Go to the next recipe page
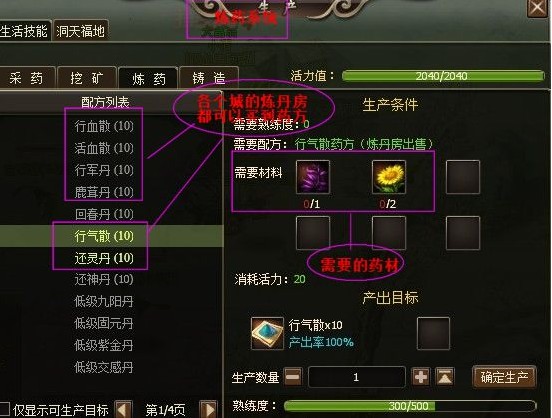The width and height of the screenshot is (552, 418). click(x=208, y=410)
